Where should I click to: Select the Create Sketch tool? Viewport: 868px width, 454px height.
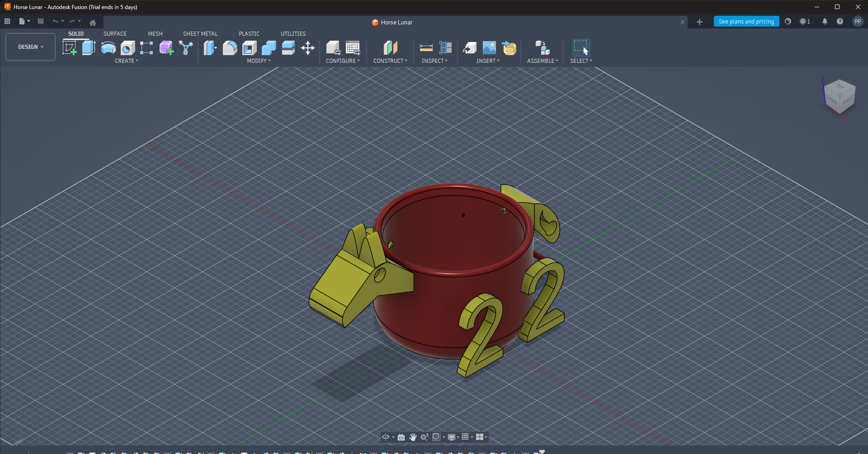[x=69, y=47]
